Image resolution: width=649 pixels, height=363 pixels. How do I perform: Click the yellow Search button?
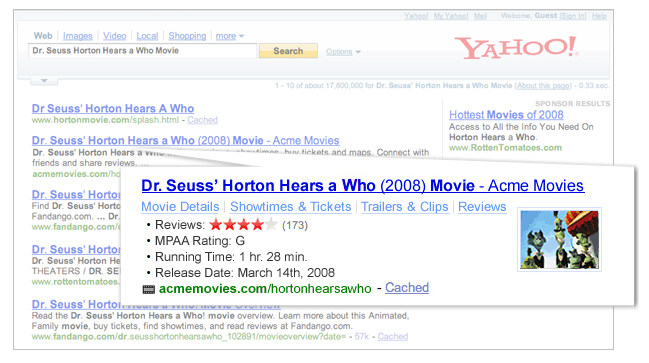288,51
